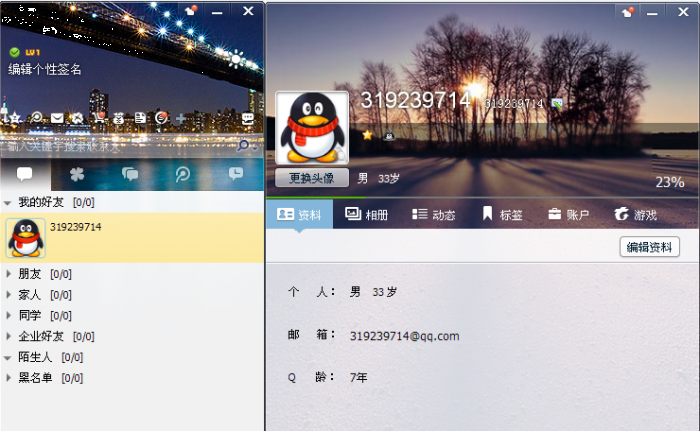Open skin changer in profile window title bar
700x431 pixels.
click(x=628, y=12)
